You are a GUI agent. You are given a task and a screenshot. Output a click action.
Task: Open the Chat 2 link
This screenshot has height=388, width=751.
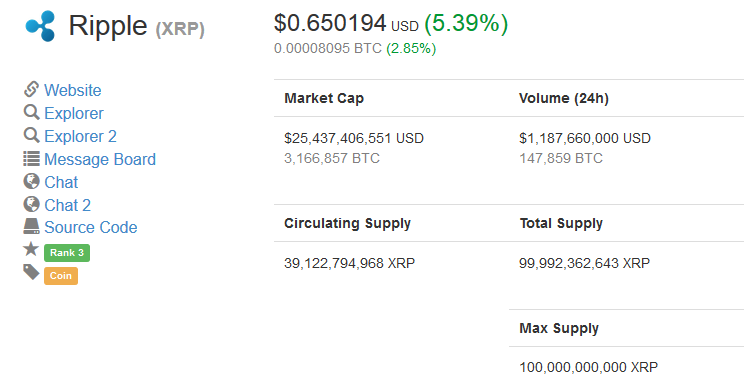point(68,205)
